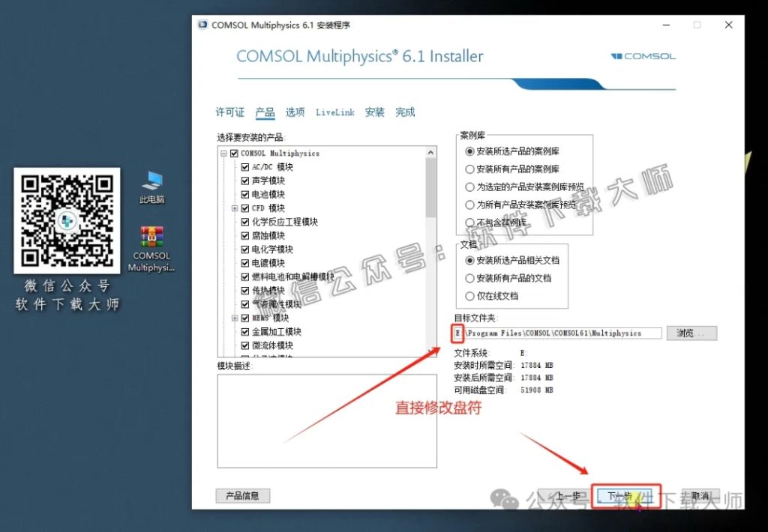Uncheck the AC/DC 模块 checkbox
Image resolution: width=768 pixels, height=532 pixels.
click(245, 166)
